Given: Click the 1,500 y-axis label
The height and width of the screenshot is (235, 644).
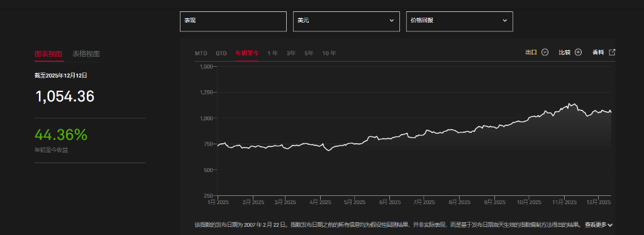Looking at the screenshot, I should (x=206, y=67).
